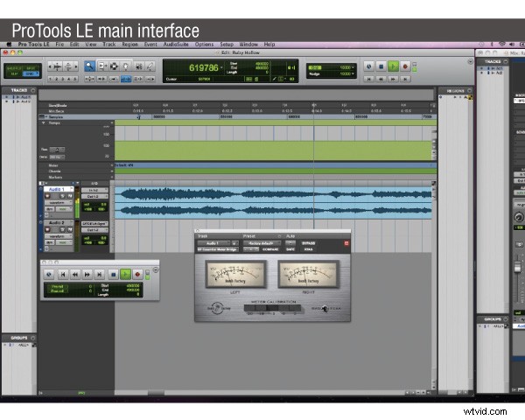Click zoom preset 1 button
This screenshot has height=420, width=525.
click(50, 79)
